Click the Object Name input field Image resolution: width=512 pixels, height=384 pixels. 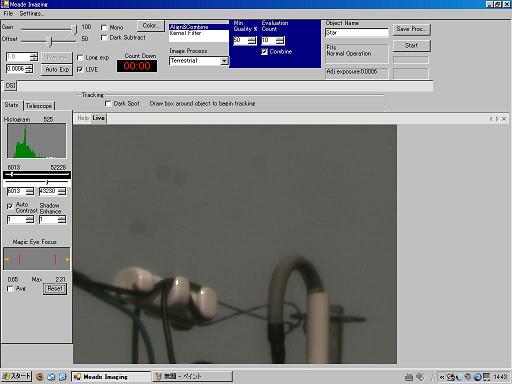[x=357, y=33]
